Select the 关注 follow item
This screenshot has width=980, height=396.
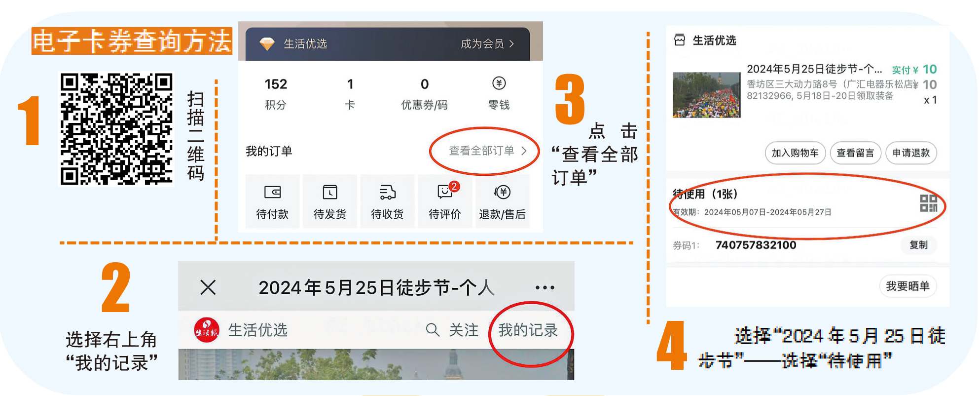(464, 330)
